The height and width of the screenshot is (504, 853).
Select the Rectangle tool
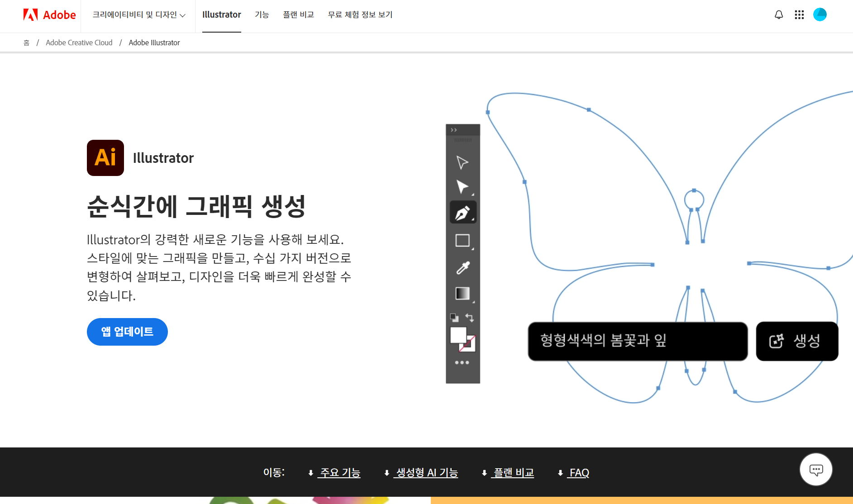[462, 240]
